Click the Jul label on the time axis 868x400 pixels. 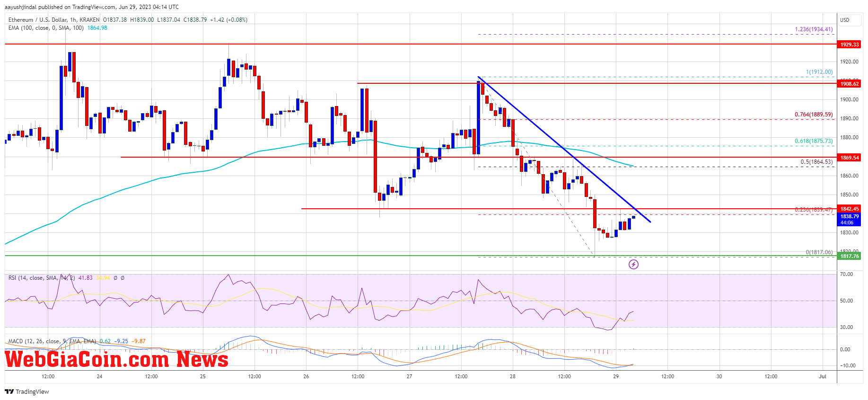[x=823, y=376]
